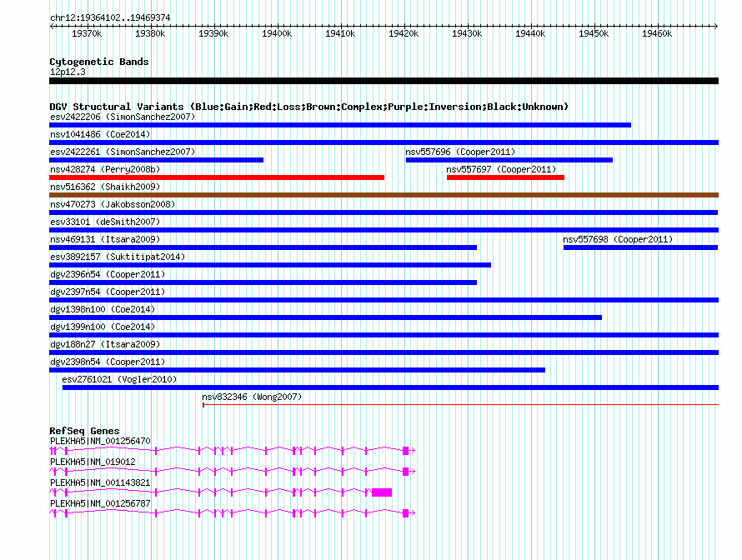Open dgv188n27 (Itsara2009) variant
The width and height of the screenshot is (742, 560).
pyautogui.click(x=384, y=352)
